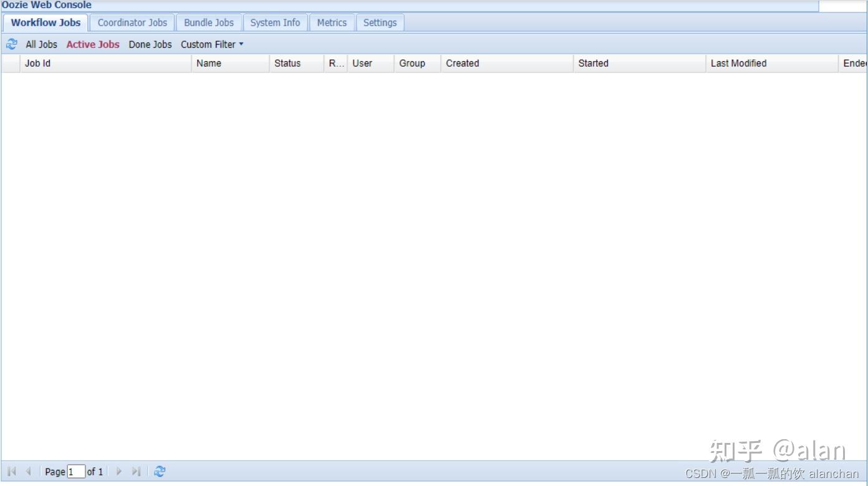The image size is (868, 486).
Task: Sort jobs by clicking the Status column
Action: point(286,63)
